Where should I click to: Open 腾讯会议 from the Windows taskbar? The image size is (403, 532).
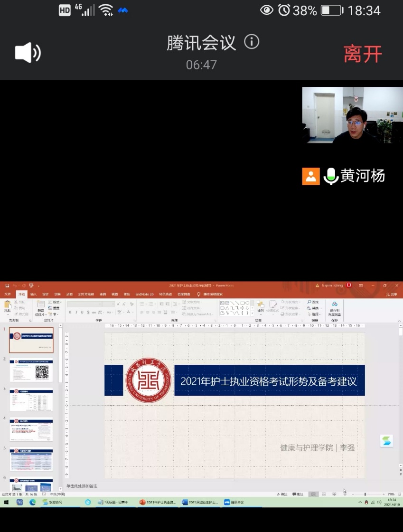point(234,502)
